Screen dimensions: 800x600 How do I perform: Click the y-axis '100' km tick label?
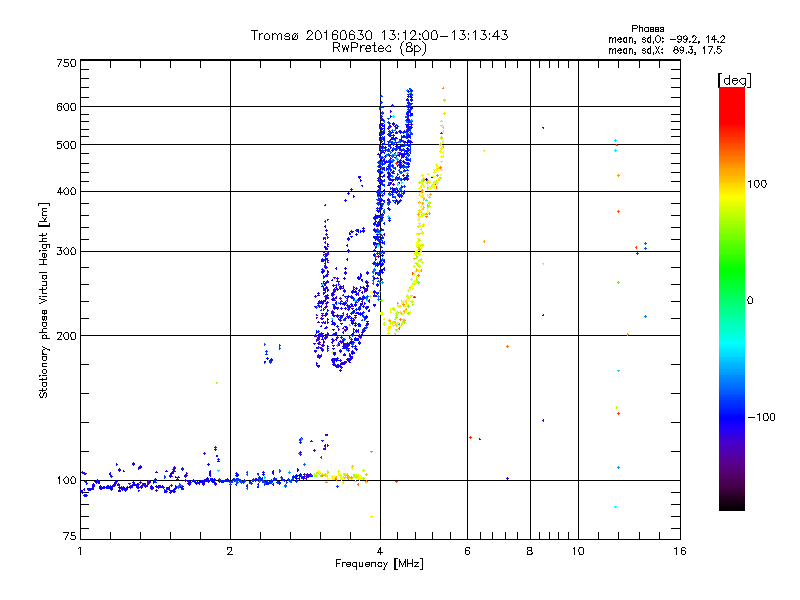[x=66, y=480]
